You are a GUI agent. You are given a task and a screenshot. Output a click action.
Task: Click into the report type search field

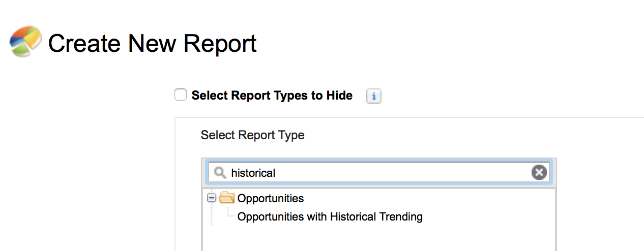coord(377,173)
